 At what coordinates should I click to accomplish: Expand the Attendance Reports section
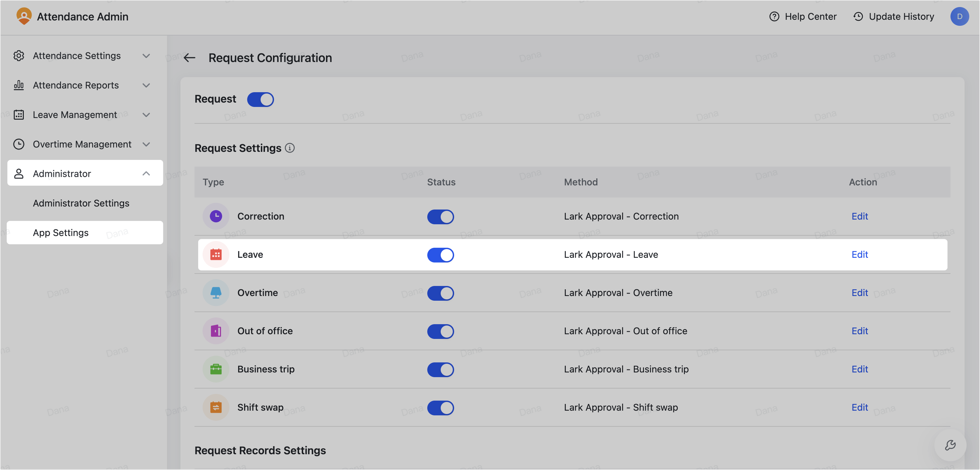146,85
